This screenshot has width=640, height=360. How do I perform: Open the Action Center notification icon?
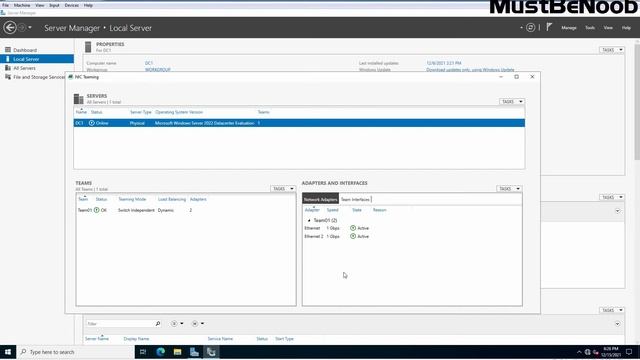tap(629, 352)
